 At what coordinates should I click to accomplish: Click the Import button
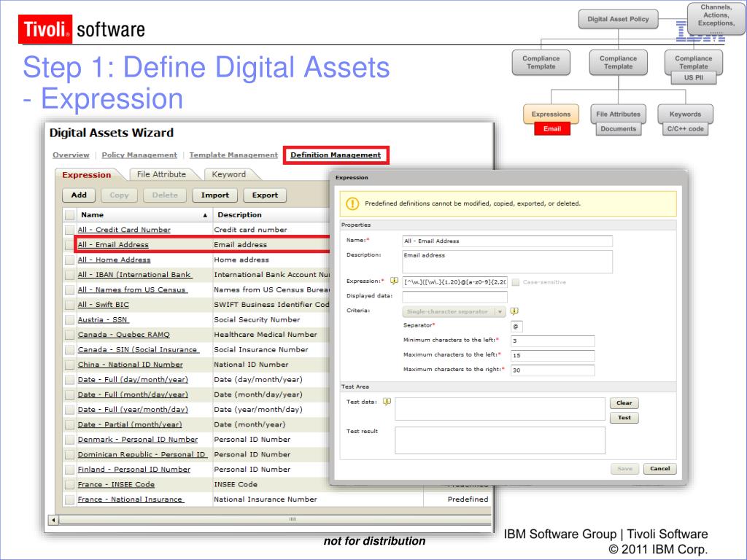pyautogui.click(x=215, y=195)
